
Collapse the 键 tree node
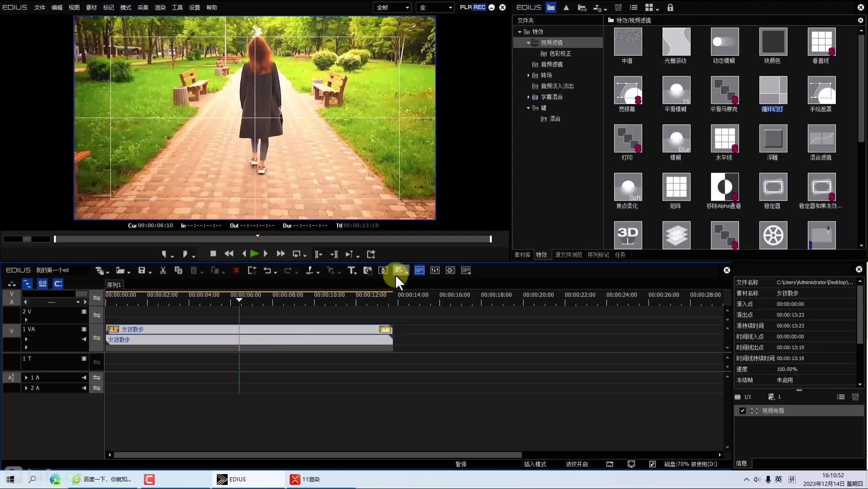(528, 108)
